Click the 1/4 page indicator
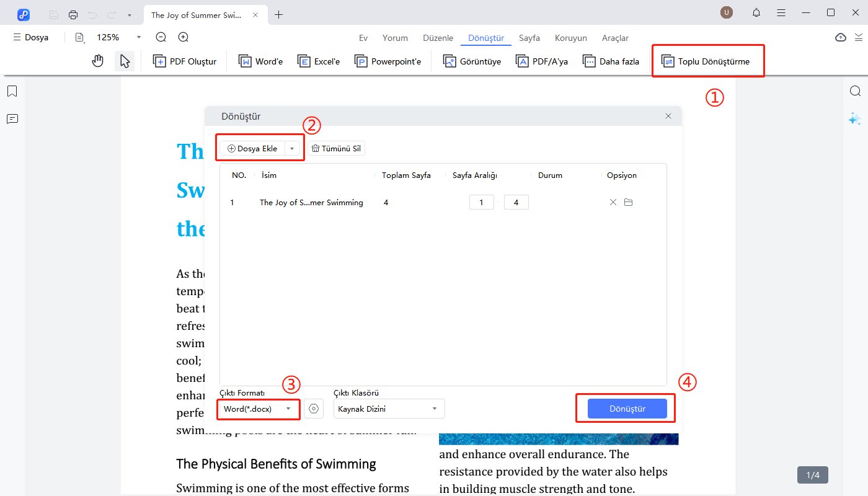The image size is (868, 496). pos(813,475)
